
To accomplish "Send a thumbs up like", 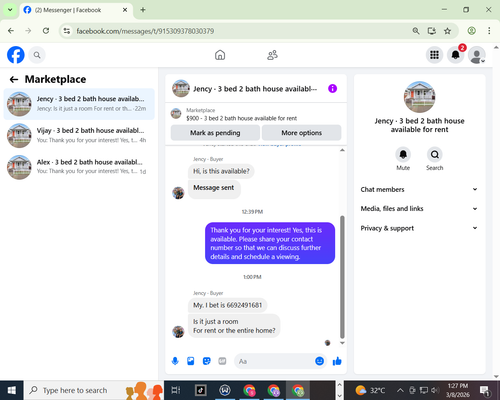I will 337,361.
